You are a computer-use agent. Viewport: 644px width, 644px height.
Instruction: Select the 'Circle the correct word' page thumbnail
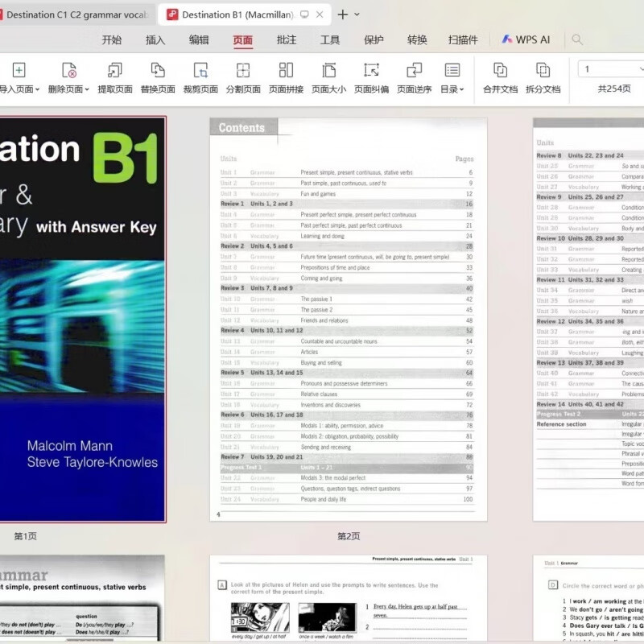click(x=588, y=598)
